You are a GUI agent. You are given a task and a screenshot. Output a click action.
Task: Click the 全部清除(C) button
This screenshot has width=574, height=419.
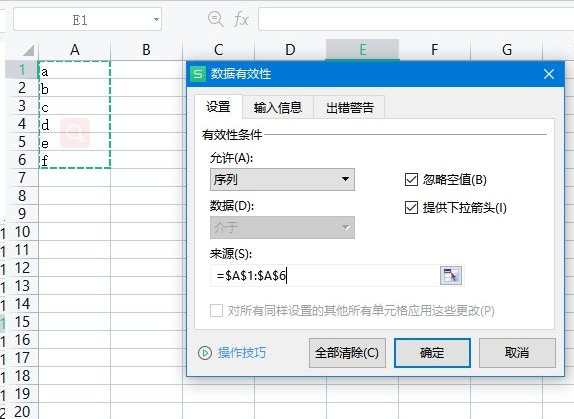[347, 353]
